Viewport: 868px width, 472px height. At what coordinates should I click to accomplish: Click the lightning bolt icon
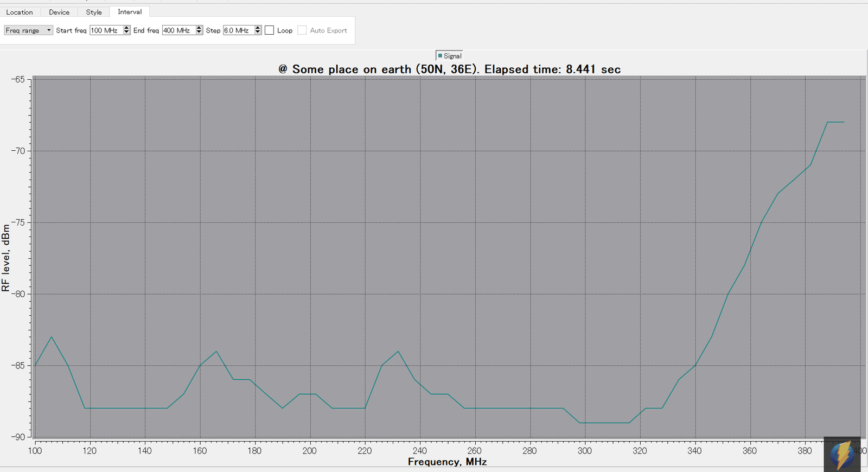click(842, 455)
